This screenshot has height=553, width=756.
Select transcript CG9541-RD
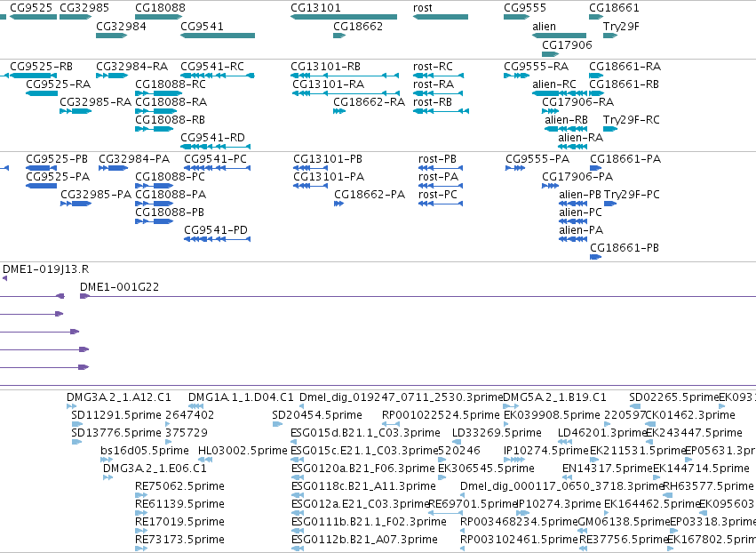216,147
